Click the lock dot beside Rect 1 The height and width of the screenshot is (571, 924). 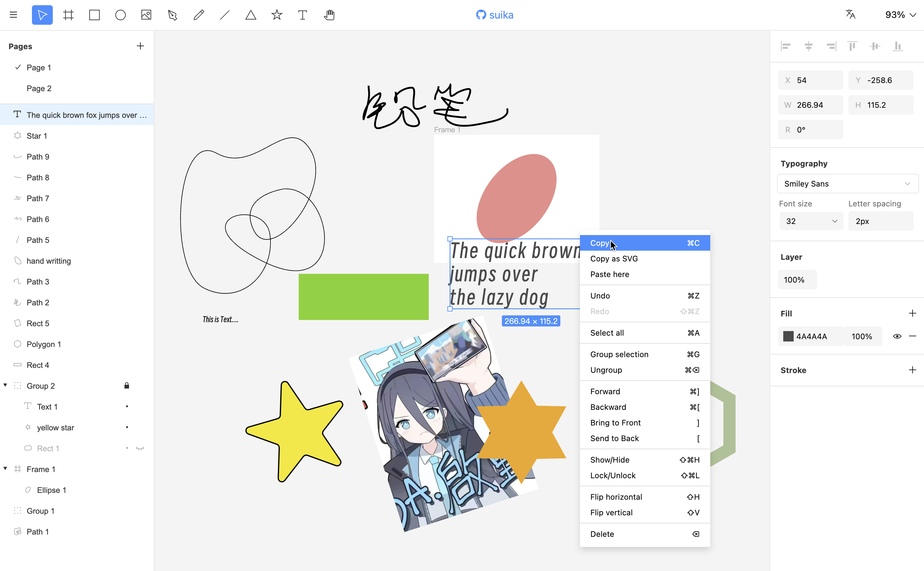point(127,448)
